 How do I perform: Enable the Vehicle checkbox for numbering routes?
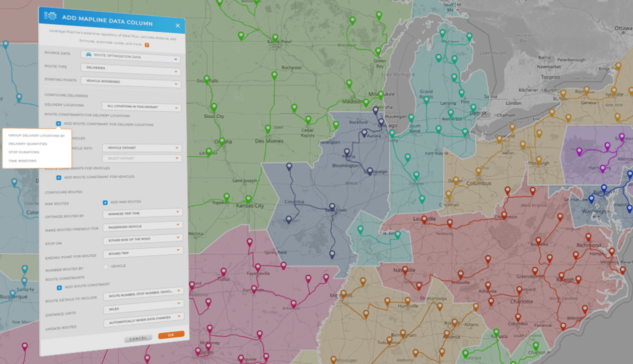pos(106,266)
